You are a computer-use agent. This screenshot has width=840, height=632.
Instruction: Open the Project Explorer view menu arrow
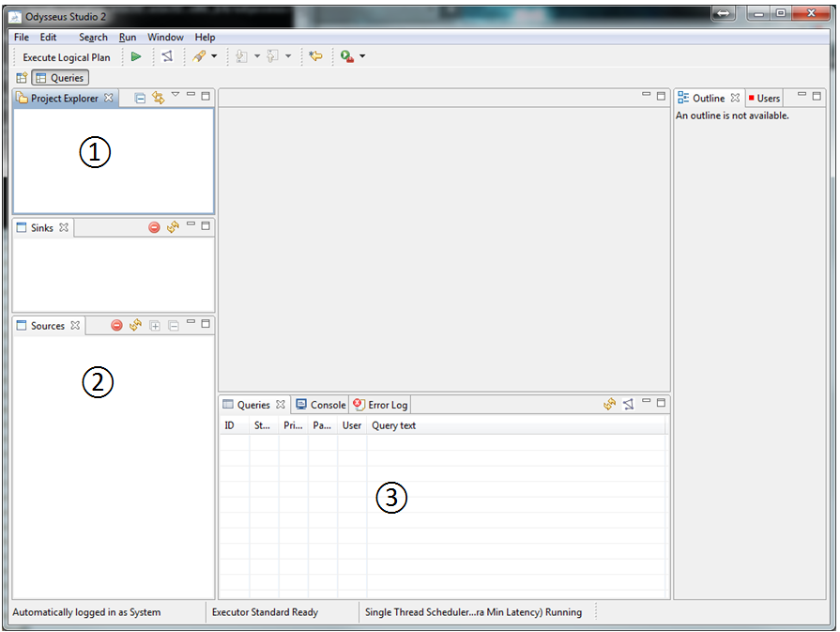click(x=175, y=95)
